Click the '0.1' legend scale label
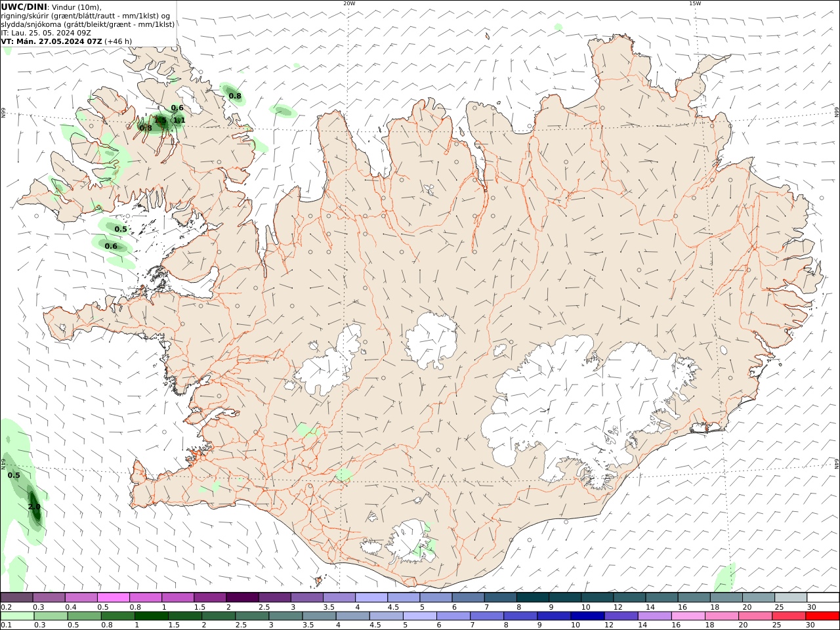840x630 pixels. (x=7, y=625)
